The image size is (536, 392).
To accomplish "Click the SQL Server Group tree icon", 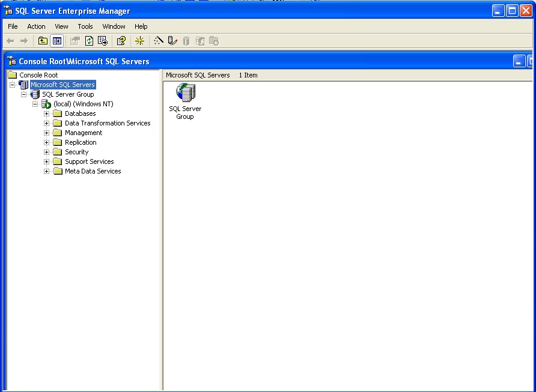I will point(35,94).
